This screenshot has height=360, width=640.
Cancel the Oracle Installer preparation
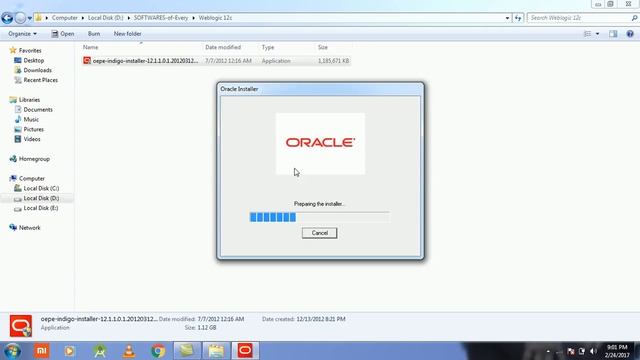coord(319,233)
